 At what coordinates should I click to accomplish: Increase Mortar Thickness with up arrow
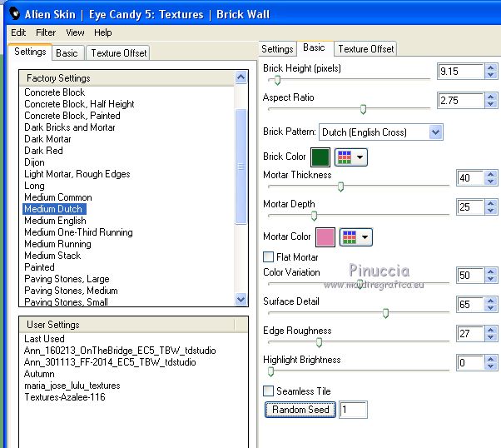pos(491,174)
